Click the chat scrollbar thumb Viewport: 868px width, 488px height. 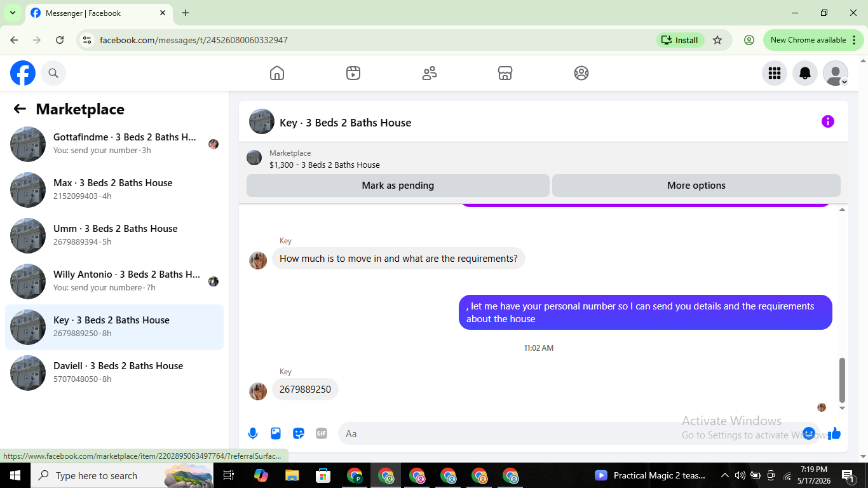tap(843, 380)
